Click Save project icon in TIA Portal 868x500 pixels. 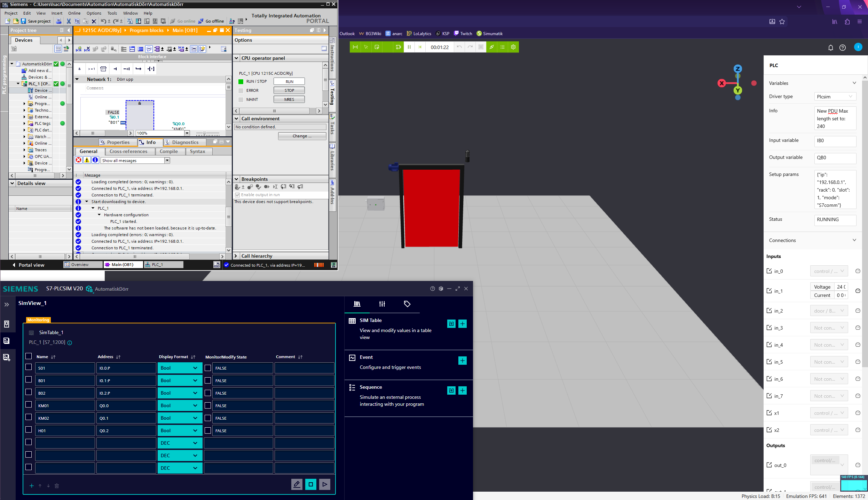pyautogui.click(x=23, y=21)
